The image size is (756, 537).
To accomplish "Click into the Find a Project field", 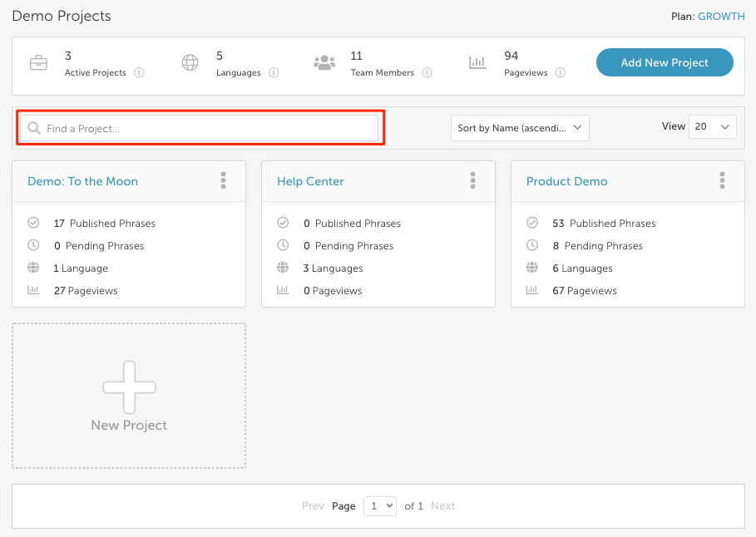I will coord(199,128).
